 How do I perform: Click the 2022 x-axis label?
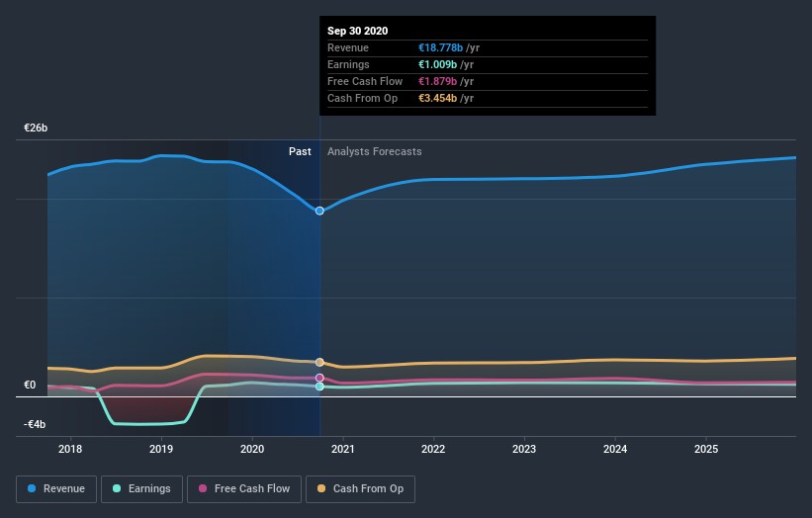click(x=433, y=449)
